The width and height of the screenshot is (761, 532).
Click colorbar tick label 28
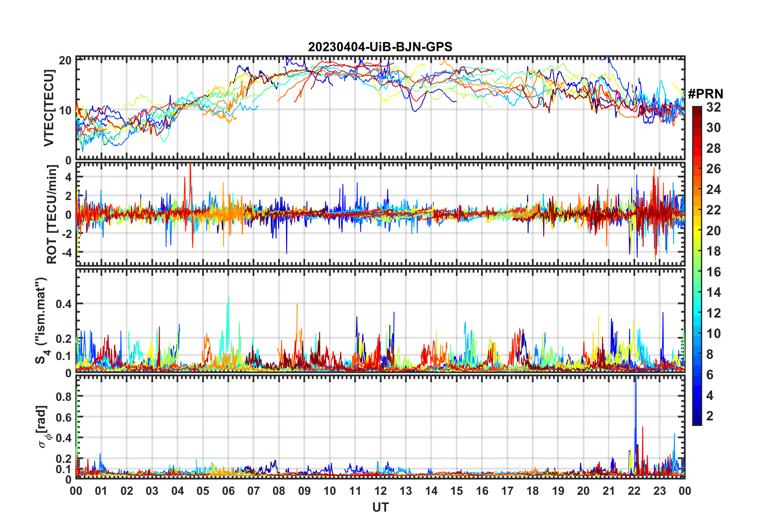coord(713,148)
